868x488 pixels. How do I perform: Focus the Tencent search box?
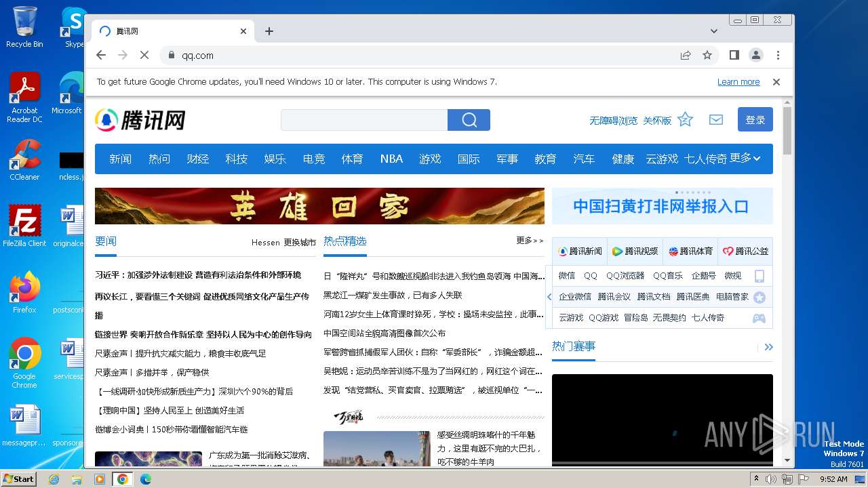pos(364,120)
